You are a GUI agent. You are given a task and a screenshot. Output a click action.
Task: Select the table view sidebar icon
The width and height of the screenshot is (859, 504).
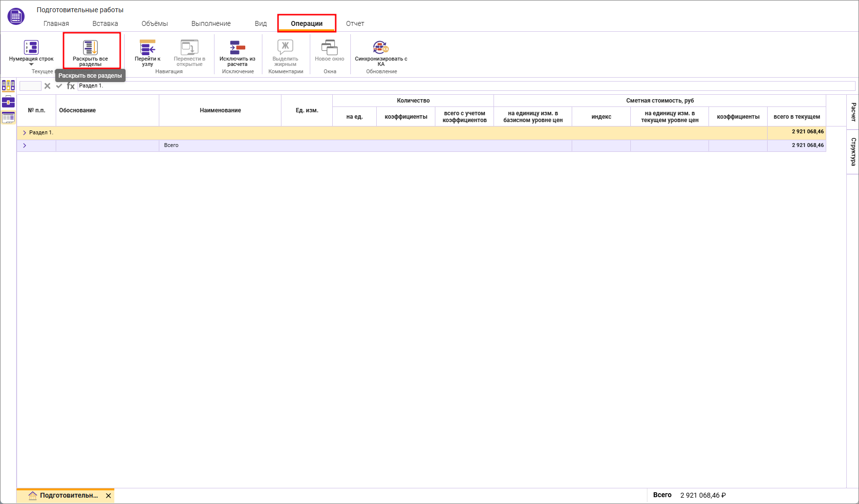[8, 117]
